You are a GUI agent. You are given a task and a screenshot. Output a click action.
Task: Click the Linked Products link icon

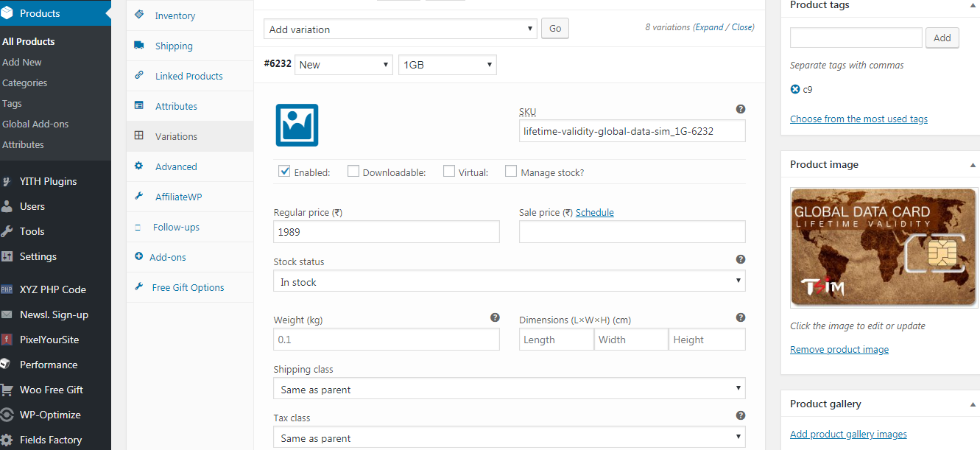pos(139,75)
